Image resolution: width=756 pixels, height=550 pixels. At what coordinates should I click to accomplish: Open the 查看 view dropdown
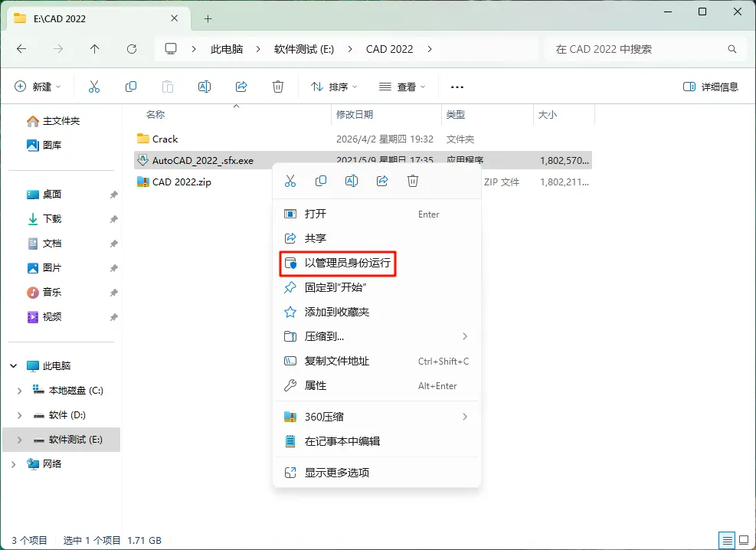tap(402, 87)
